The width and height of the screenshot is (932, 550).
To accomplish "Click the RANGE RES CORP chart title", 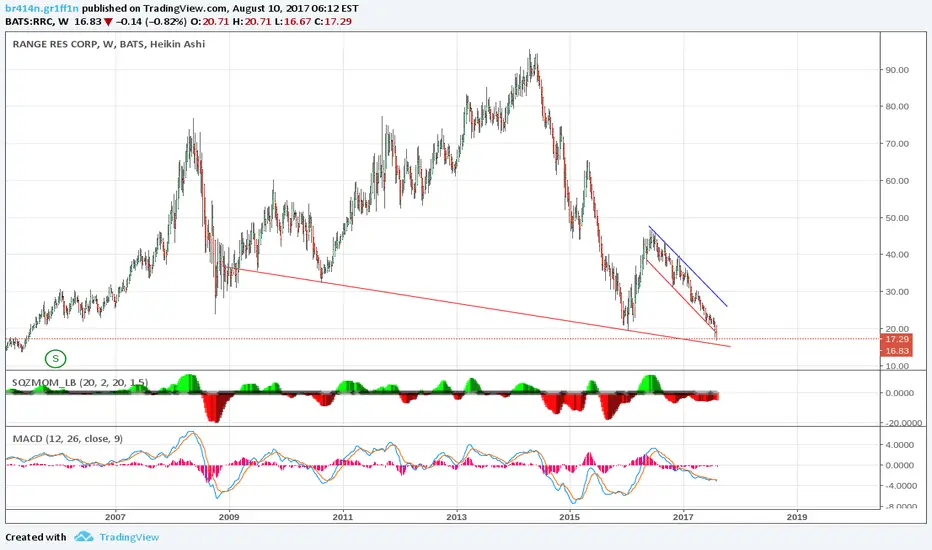I will click(108, 44).
